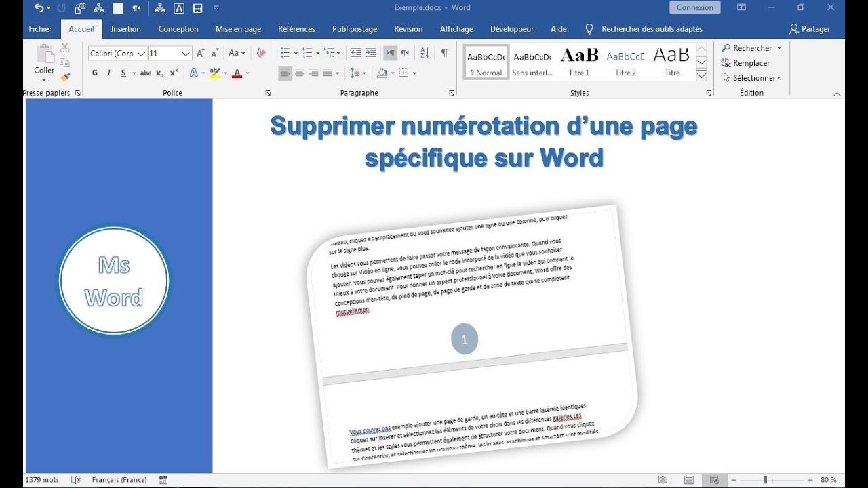Click the Copy icon under Cut

click(x=65, y=62)
